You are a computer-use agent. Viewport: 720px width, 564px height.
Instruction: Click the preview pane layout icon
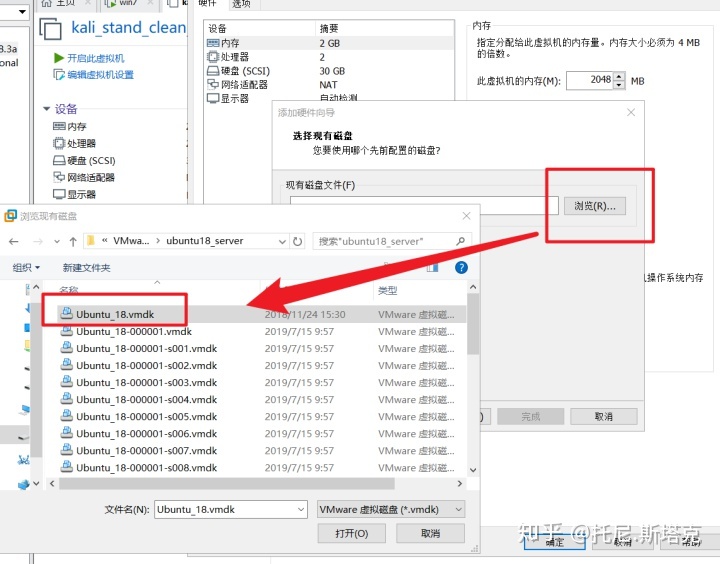point(432,267)
